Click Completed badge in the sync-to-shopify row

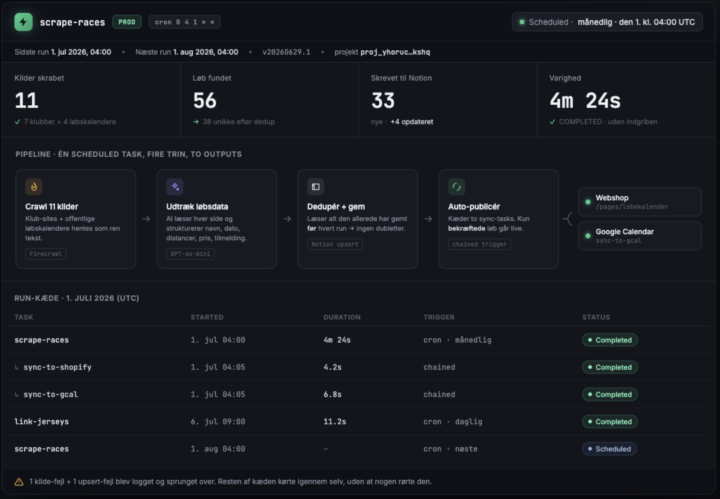point(610,367)
